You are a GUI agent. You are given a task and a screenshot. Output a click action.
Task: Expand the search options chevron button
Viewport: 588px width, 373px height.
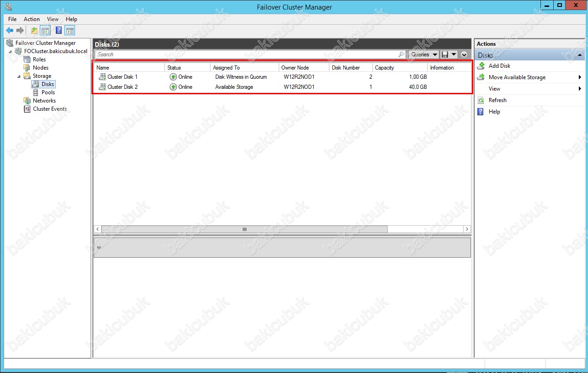point(464,54)
